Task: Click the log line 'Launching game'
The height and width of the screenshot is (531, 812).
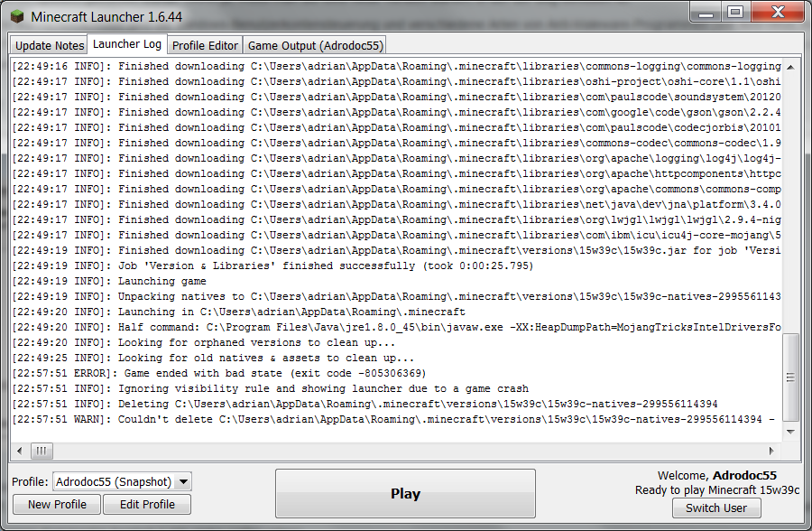Action: [x=109, y=281]
